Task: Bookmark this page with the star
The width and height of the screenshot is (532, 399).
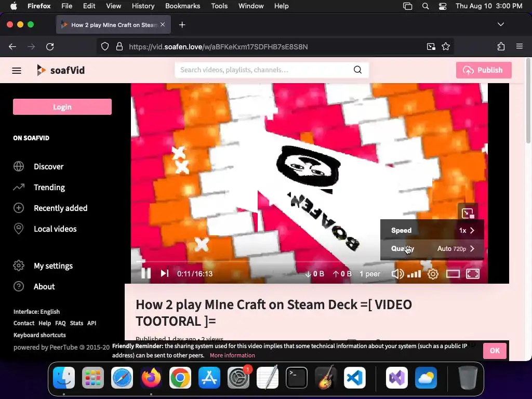Action: [x=446, y=46]
